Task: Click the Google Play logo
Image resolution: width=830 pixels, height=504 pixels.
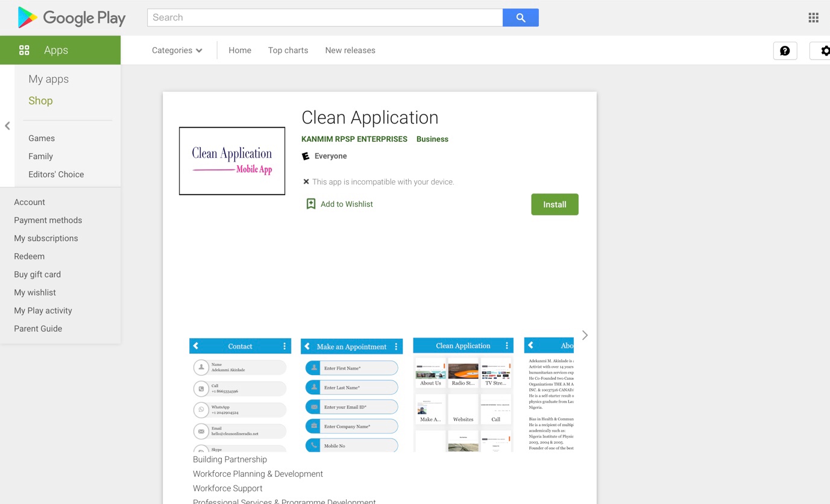Action: point(72,17)
